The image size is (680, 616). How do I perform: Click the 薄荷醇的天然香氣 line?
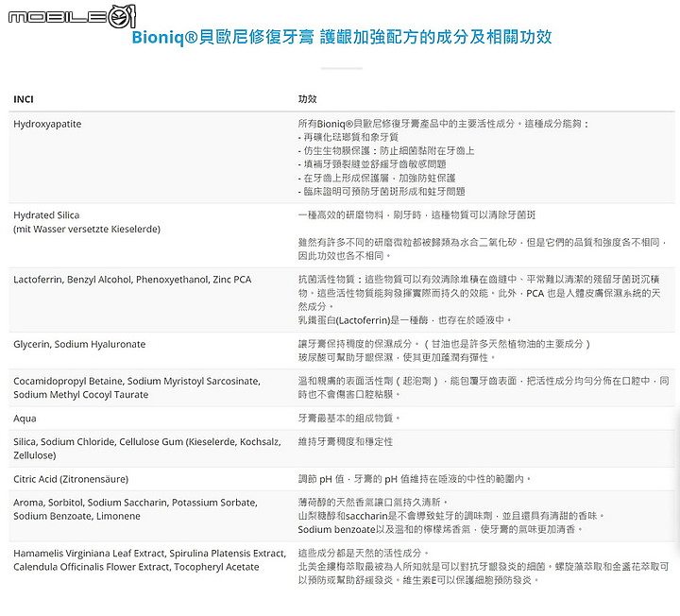coord(373,503)
